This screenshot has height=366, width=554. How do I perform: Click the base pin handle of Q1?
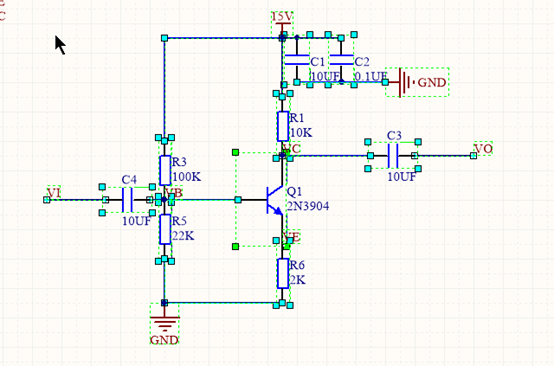[238, 200]
